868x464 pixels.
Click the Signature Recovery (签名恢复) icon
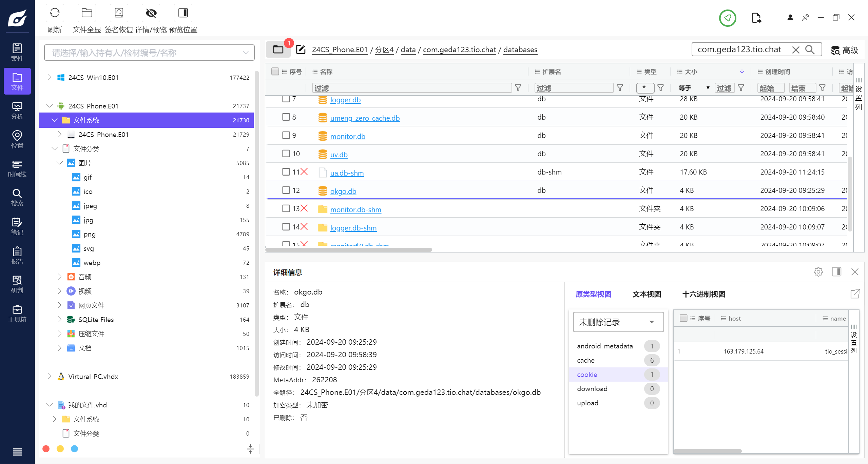point(119,13)
